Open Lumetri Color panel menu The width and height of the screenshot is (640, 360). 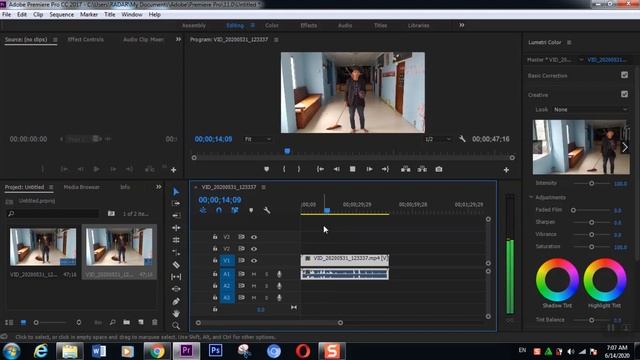(x=569, y=42)
